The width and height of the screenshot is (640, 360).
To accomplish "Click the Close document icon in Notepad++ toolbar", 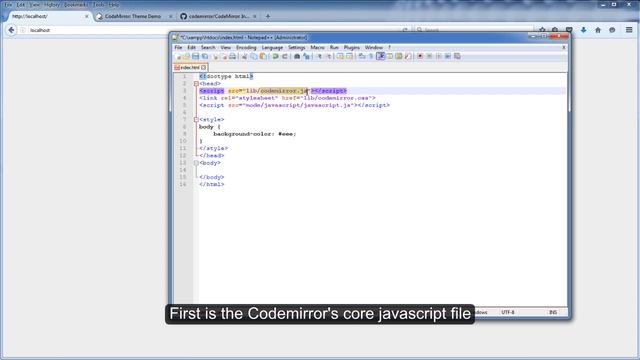I will point(215,56).
